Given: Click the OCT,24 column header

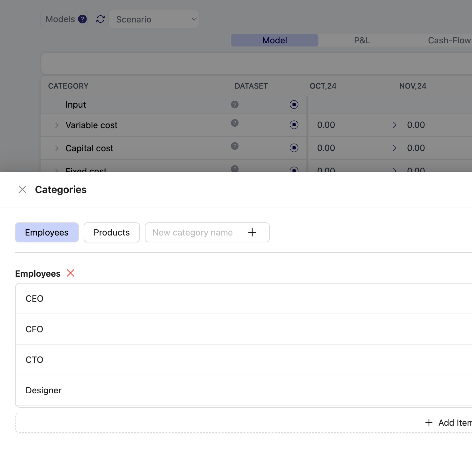Looking at the screenshot, I should point(323,86).
